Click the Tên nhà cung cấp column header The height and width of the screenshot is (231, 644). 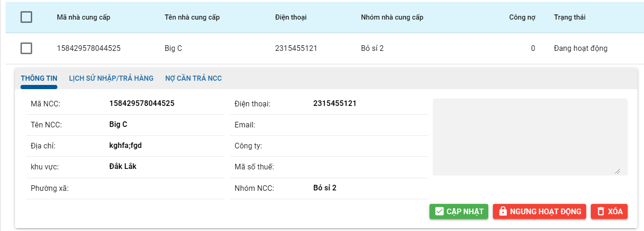tap(192, 17)
